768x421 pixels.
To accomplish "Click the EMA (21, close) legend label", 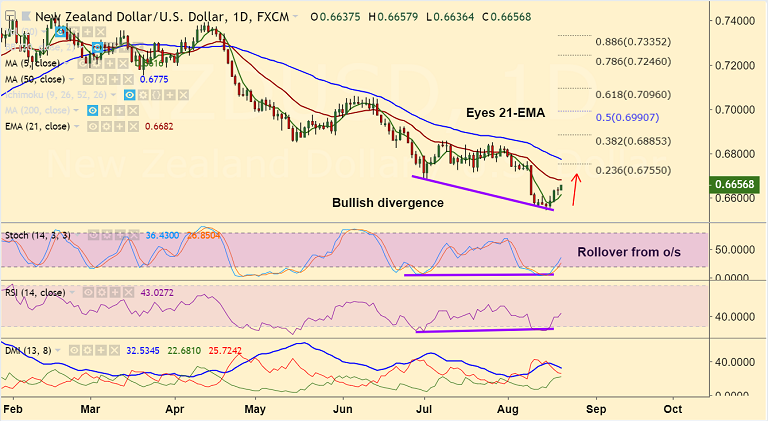I will (x=38, y=126).
